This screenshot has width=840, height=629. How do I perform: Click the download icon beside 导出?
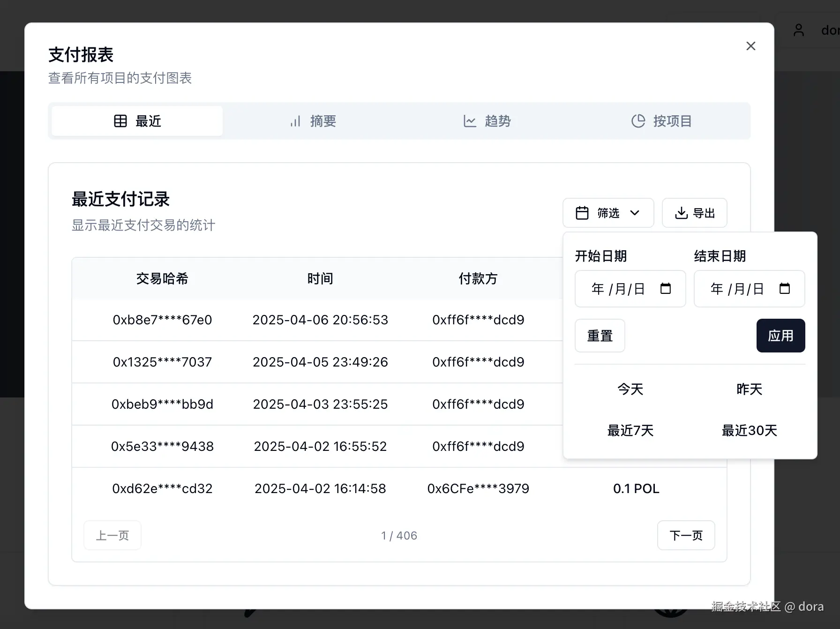[682, 212]
